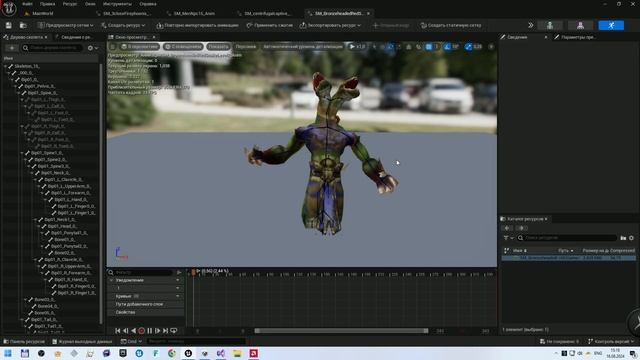Viewport: 640px width, 360px height.
Task: Click Применить сжатие button
Action: pos(269,25)
